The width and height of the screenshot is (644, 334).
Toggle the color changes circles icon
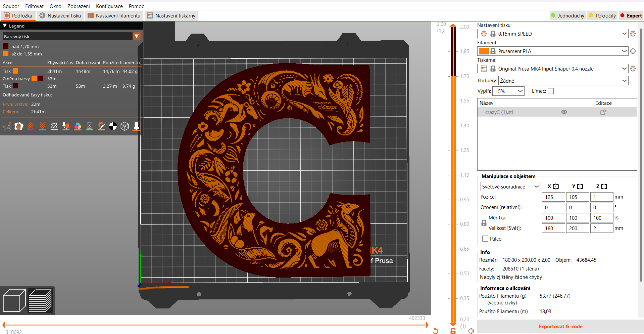coord(78,126)
